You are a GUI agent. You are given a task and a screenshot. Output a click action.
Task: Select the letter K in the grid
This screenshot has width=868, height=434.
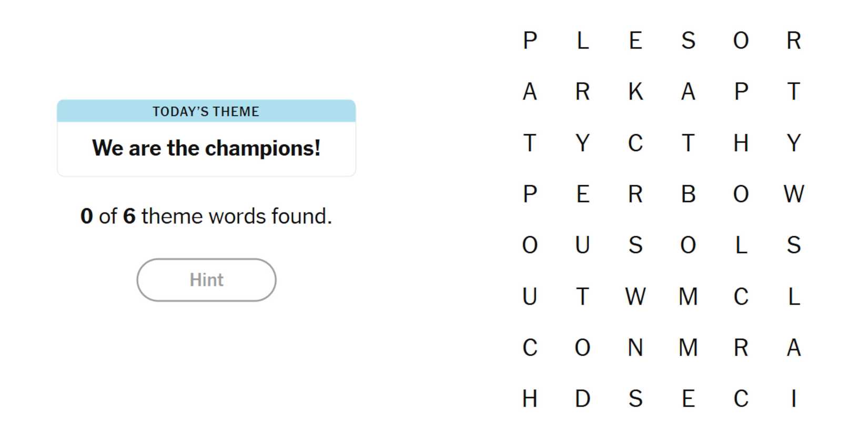(635, 92)
